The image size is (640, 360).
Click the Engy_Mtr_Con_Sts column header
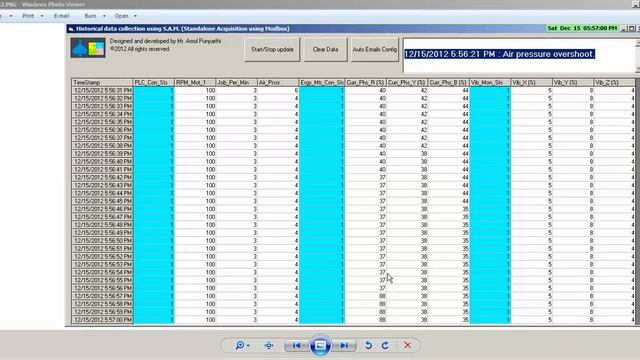click(x=322, y=82)
